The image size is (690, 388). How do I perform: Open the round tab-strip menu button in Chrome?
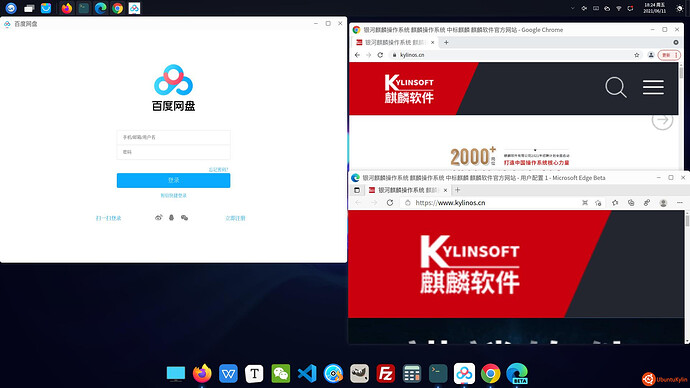(x=676, y=42)
